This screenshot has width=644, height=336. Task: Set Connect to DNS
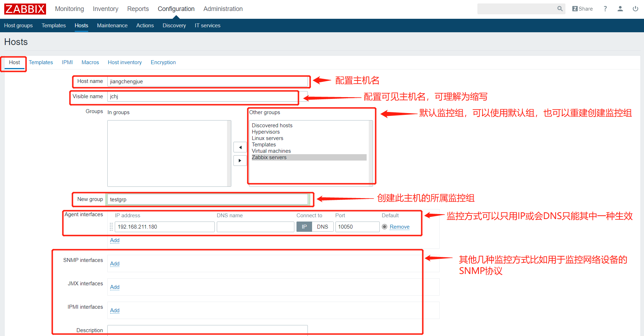coord(323,227)
